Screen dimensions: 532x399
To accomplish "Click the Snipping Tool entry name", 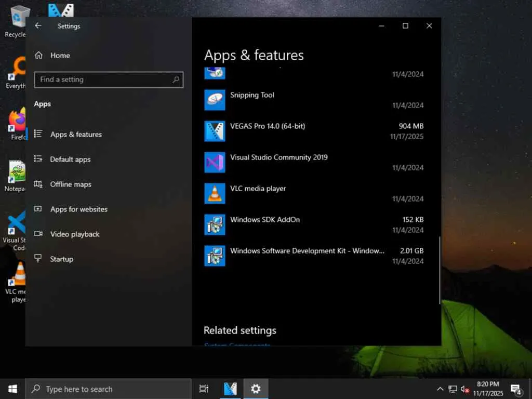I will [252, 95].
